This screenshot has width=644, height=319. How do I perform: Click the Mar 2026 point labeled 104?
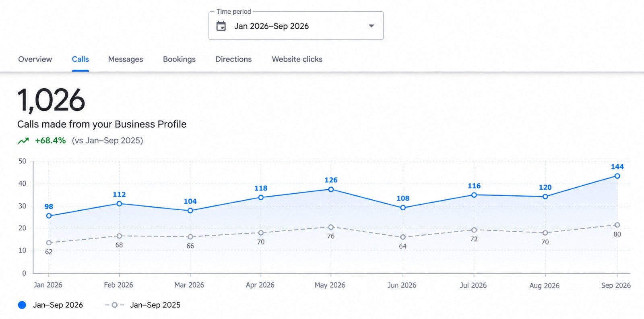click(x=190, y=211)
